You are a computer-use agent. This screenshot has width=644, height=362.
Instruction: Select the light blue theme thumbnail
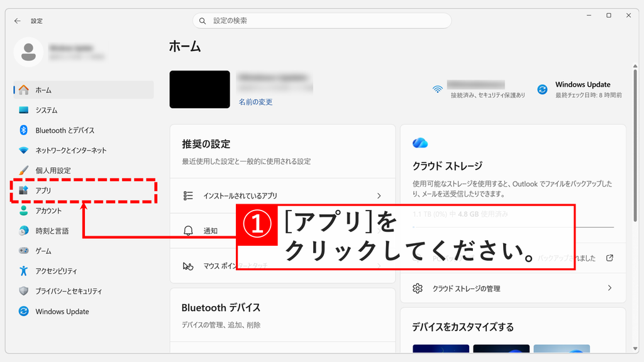click(x=562, y=348)
